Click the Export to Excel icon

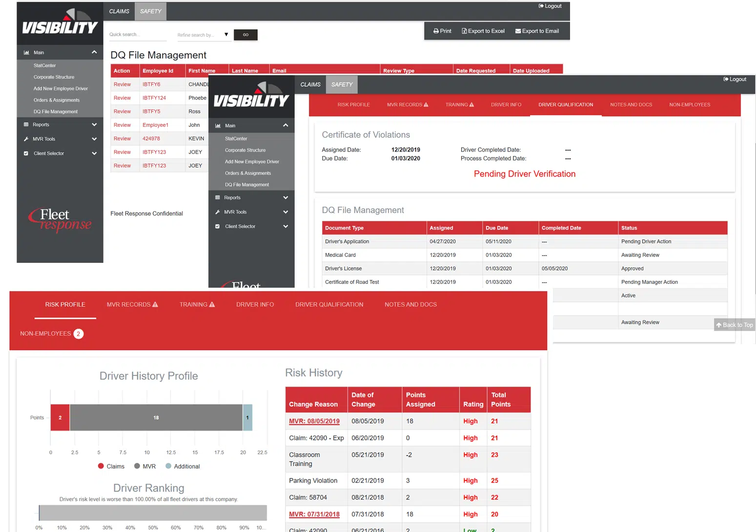click(464, 31)
